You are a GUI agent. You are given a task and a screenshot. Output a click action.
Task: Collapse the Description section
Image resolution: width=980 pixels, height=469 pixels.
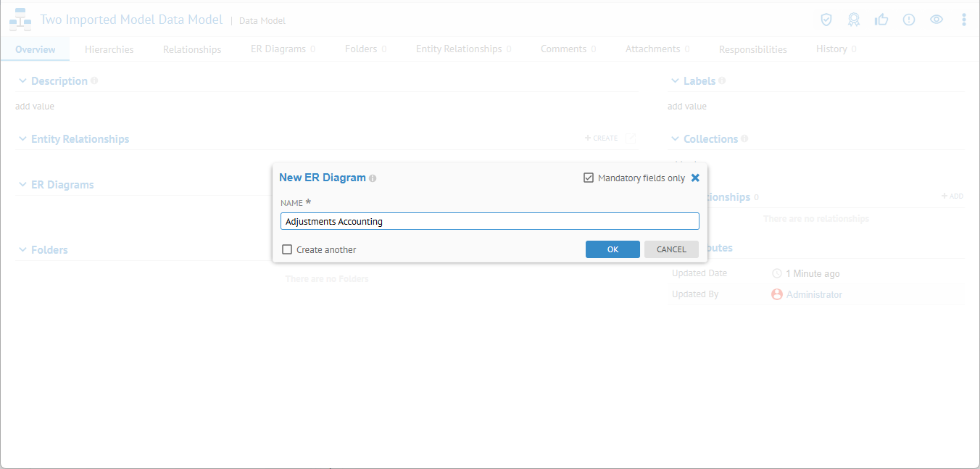click(x=22, y=81)
